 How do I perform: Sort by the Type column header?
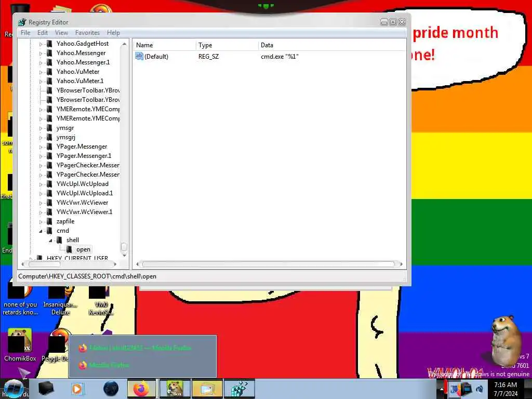pos(227,45)
